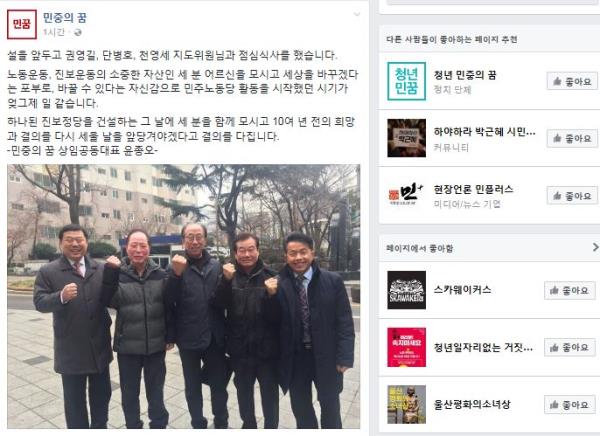Open the 민꿈 page profile logo
Viewport: 600px width, 436px height.
click(22, 24)
